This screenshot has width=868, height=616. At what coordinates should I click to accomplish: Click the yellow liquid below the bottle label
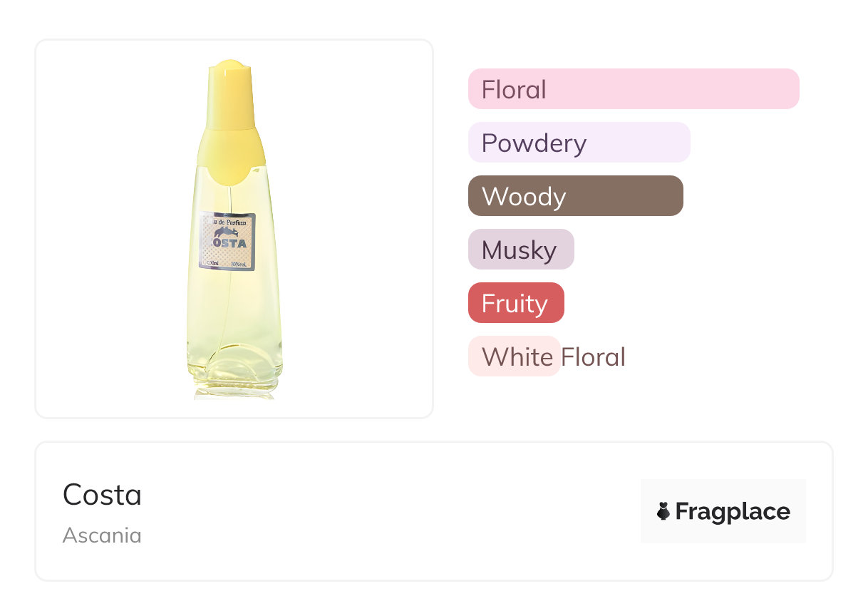[234, 314]
